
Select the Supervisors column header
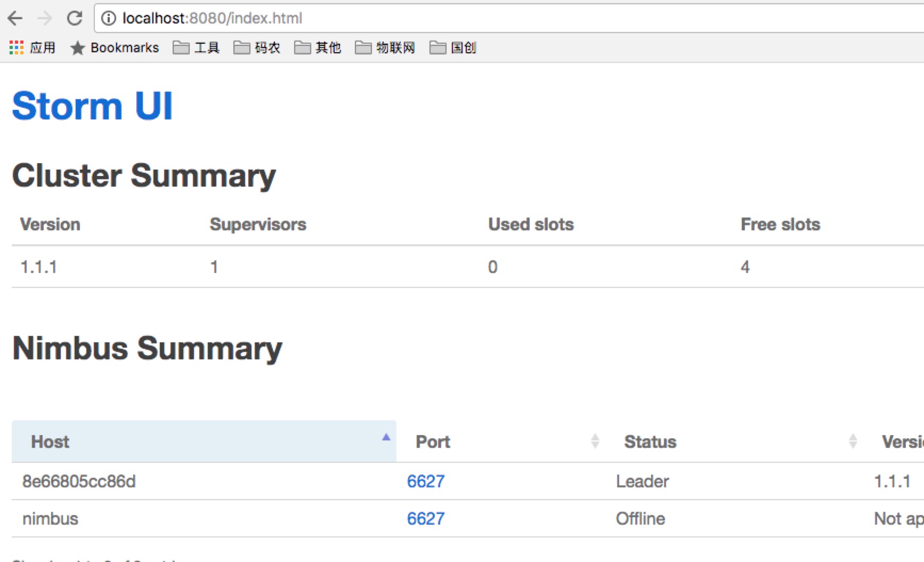tap(258, 224)
